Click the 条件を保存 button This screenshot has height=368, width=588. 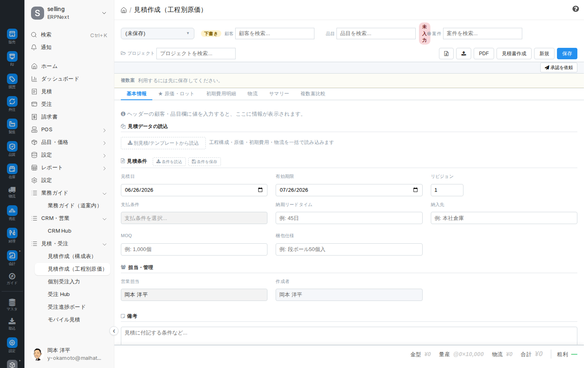pos(204,162)
